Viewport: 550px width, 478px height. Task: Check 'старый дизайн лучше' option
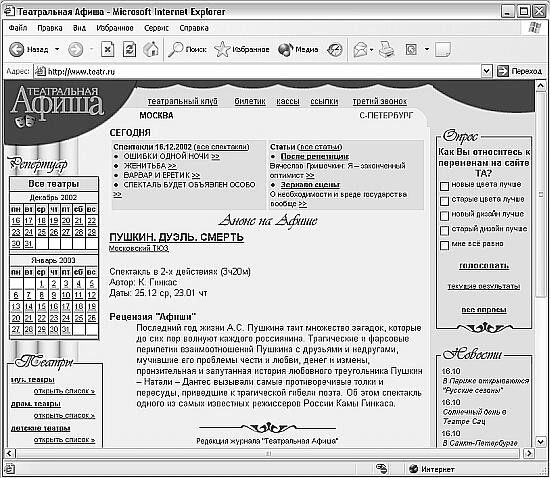(444, 230)
